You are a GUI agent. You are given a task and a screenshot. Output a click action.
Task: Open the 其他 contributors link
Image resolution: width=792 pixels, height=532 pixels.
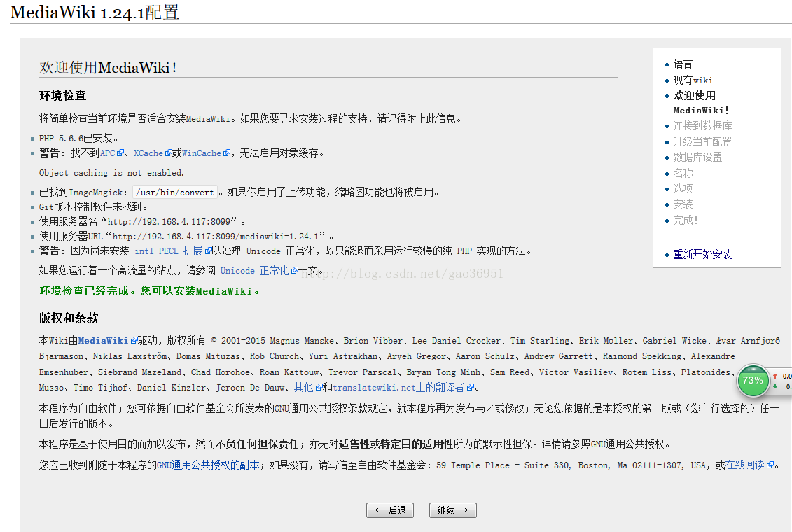click(304, 387)
